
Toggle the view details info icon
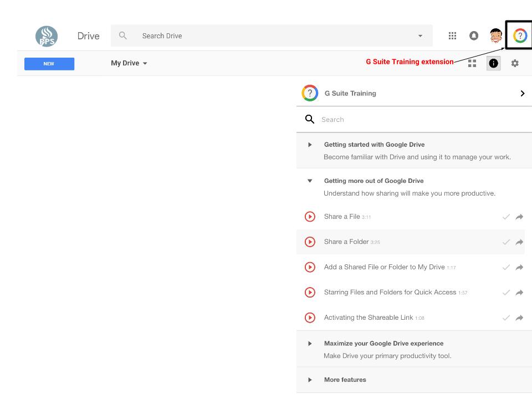point(493,63)
